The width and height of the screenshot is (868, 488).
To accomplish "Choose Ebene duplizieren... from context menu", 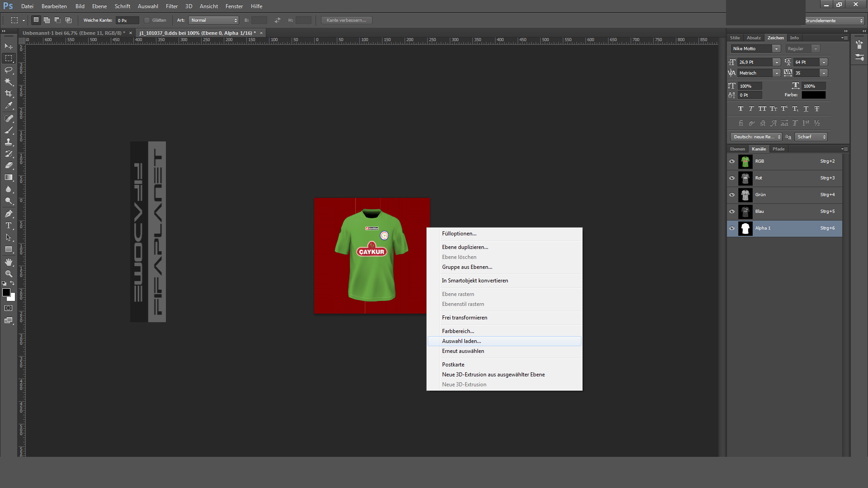I will coord(504,247).
